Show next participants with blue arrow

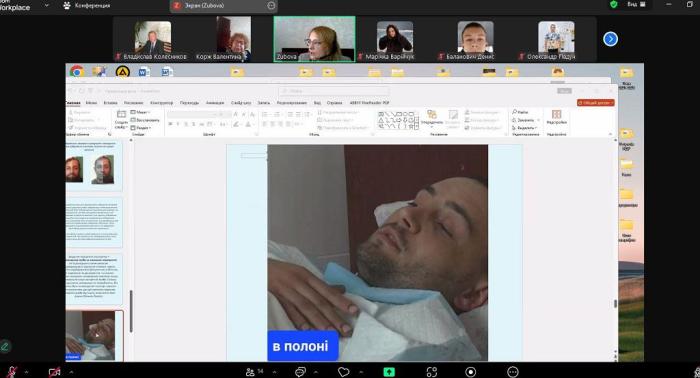point(610,39)
